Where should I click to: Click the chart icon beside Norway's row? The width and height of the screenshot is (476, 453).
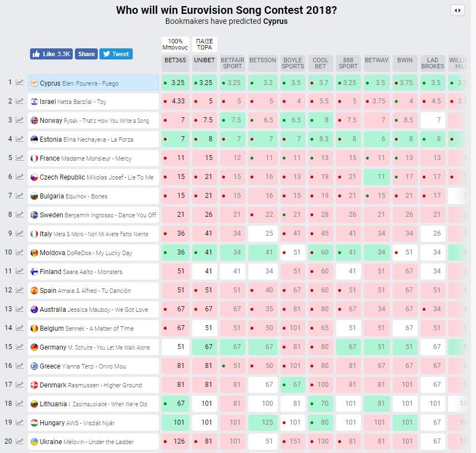(19, 120)
